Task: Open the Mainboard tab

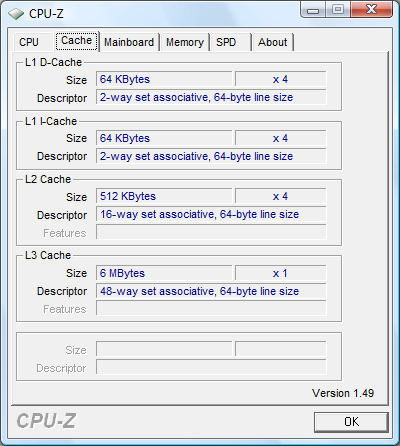Action: [129, 42]
